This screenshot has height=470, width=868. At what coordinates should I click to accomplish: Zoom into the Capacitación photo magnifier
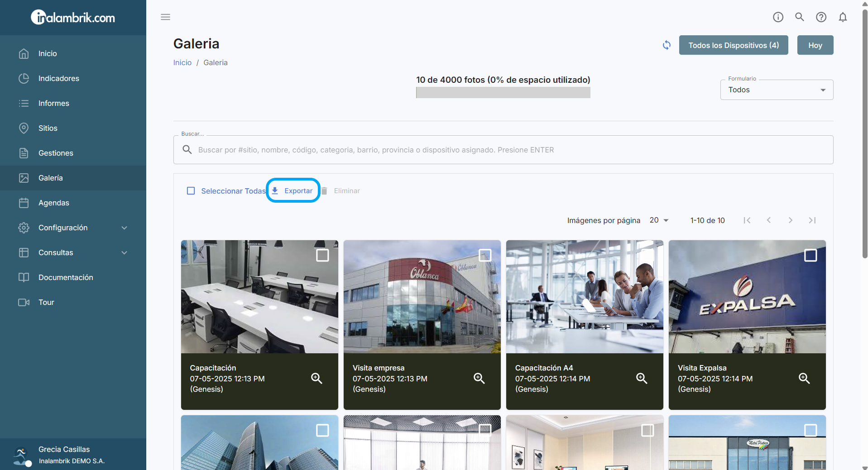[x=317, y=378]
